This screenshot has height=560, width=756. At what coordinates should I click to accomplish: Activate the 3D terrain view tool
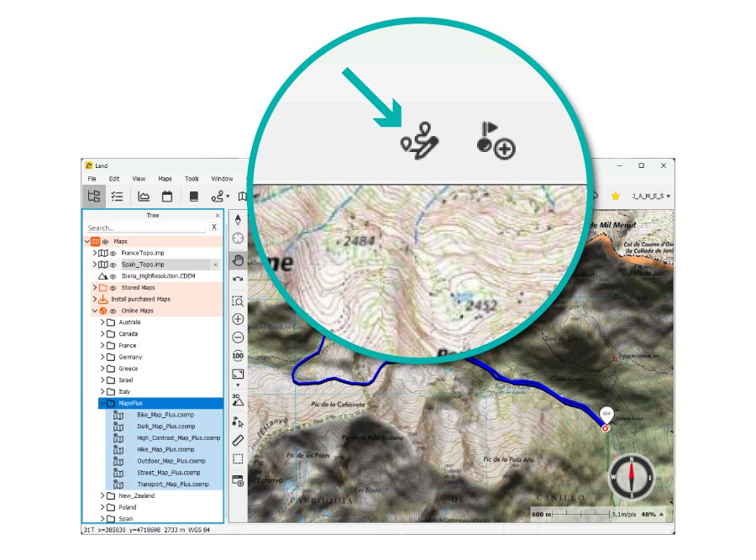pos(238,400)
